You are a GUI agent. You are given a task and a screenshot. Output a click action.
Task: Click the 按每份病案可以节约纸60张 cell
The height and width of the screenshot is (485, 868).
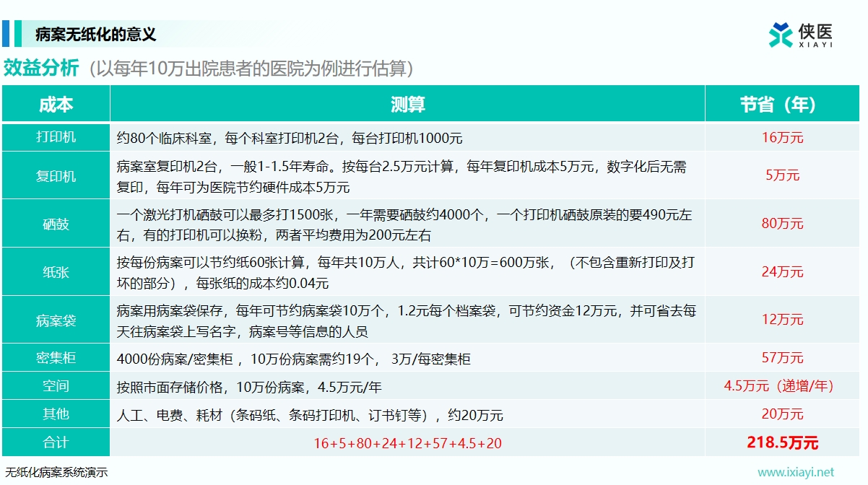[407, 272]
